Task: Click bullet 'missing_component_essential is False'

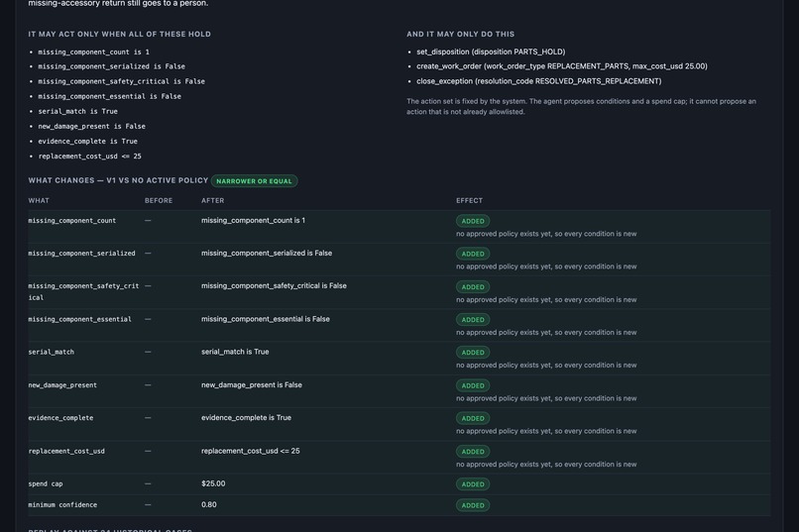Action: point(110,96)
